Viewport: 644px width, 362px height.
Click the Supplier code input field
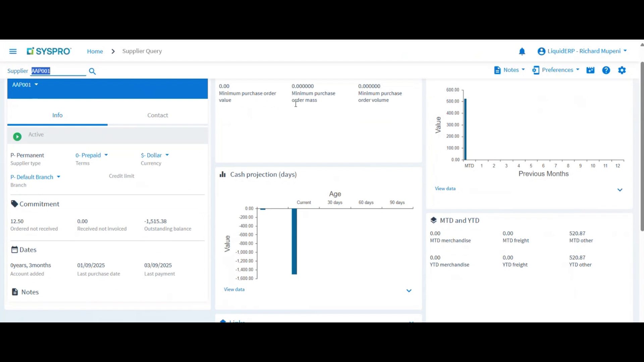click(59, 71)
